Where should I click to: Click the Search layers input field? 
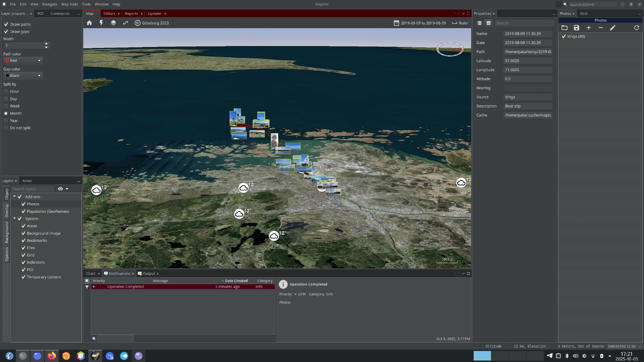[x=33, y=189]
